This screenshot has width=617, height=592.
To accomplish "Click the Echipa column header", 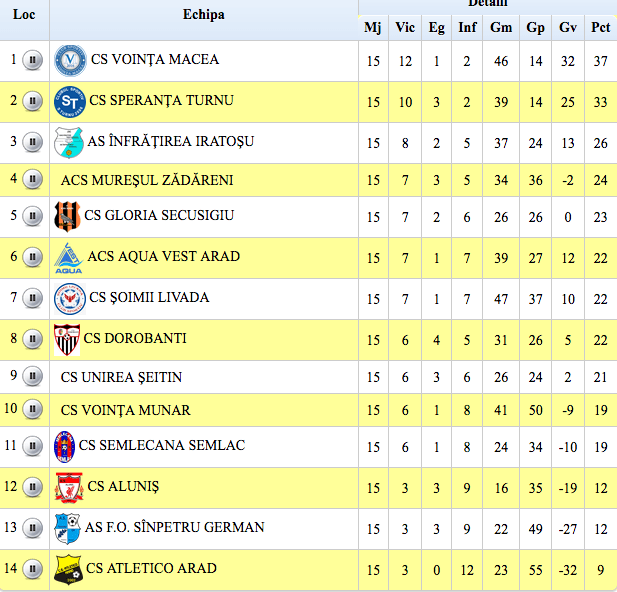I will pyautogui.click(x=203, y=15).
